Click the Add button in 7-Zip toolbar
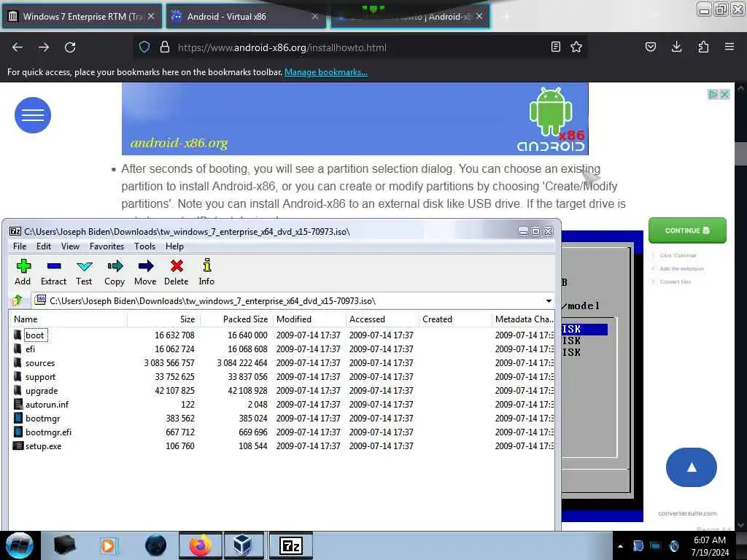 tap(23, 272)
